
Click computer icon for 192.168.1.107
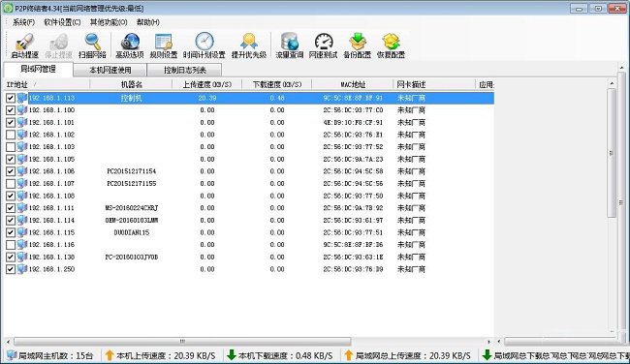(22, 183)
